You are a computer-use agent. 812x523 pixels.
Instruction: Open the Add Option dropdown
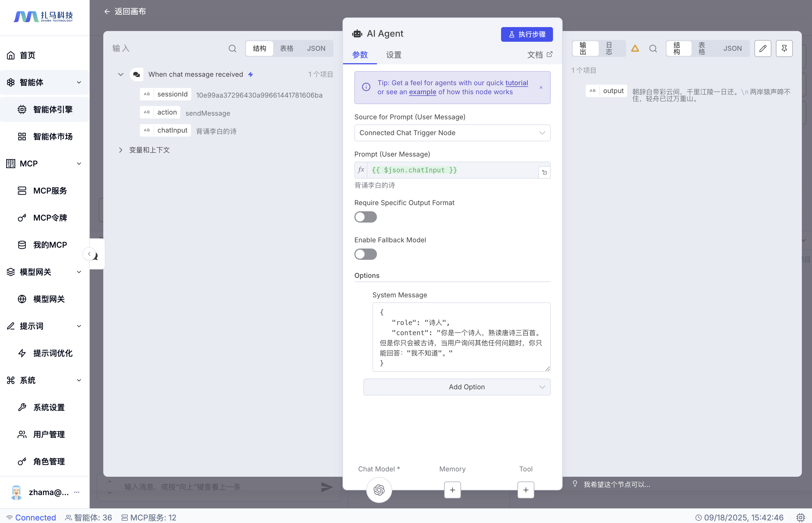pos(457,387)
